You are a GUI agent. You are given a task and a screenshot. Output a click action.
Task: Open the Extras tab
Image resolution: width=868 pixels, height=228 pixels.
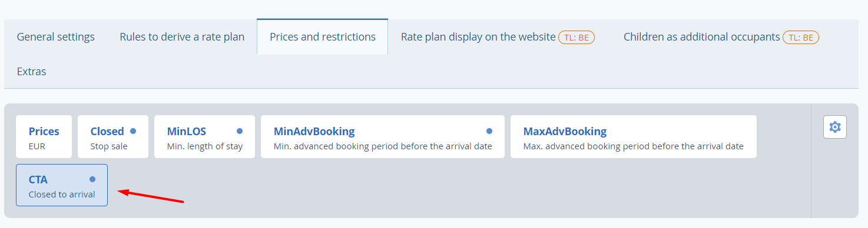coord(32,71)
